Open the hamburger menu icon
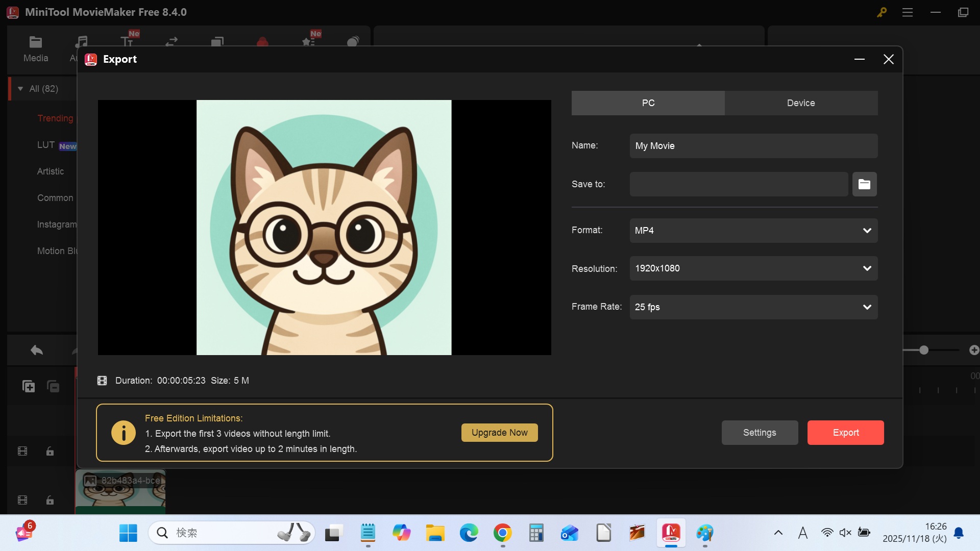Viewport: 980px width, 551px height. (908, 12)
